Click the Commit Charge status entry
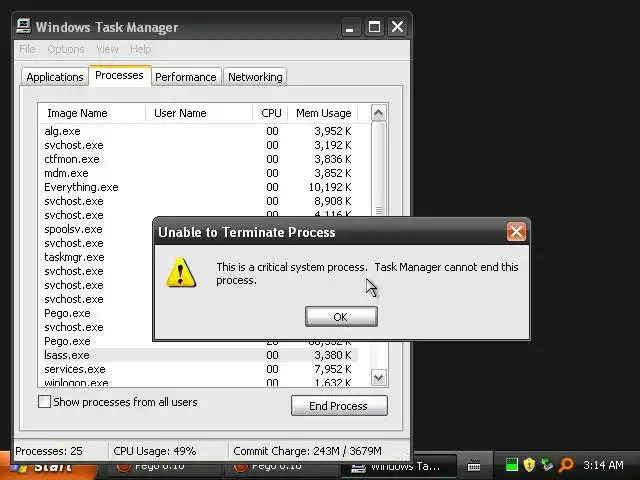 click(x=307, y=451)
